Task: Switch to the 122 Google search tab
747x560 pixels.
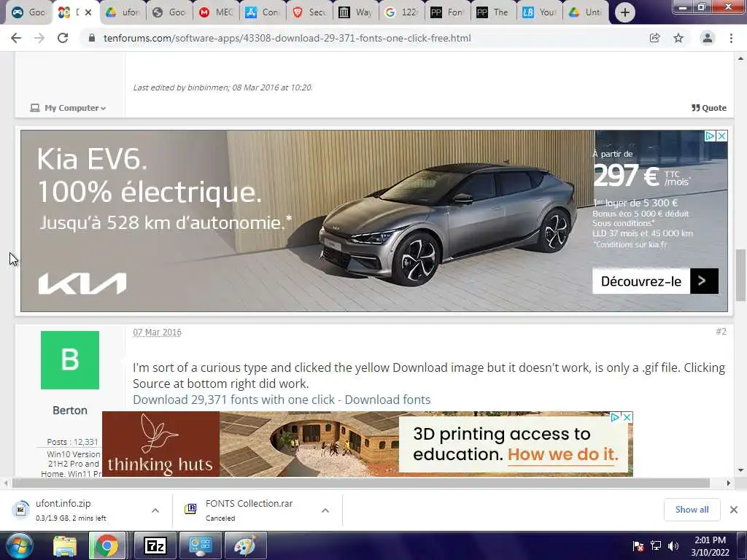Action: click(402, 12)
